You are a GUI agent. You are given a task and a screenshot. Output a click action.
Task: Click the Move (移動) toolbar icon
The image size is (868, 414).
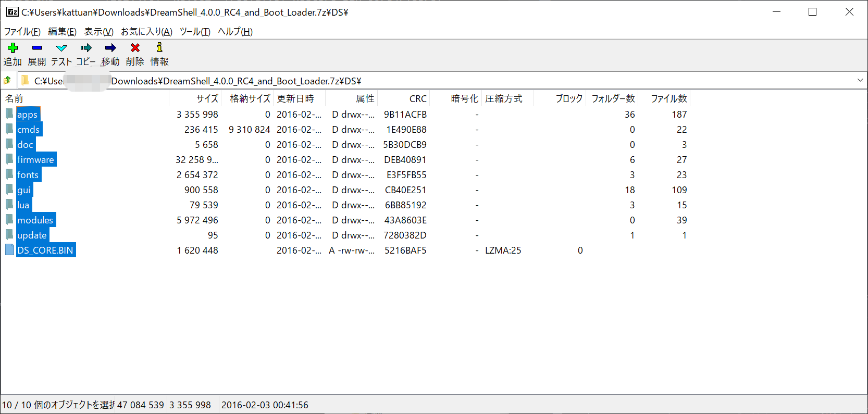110,48
